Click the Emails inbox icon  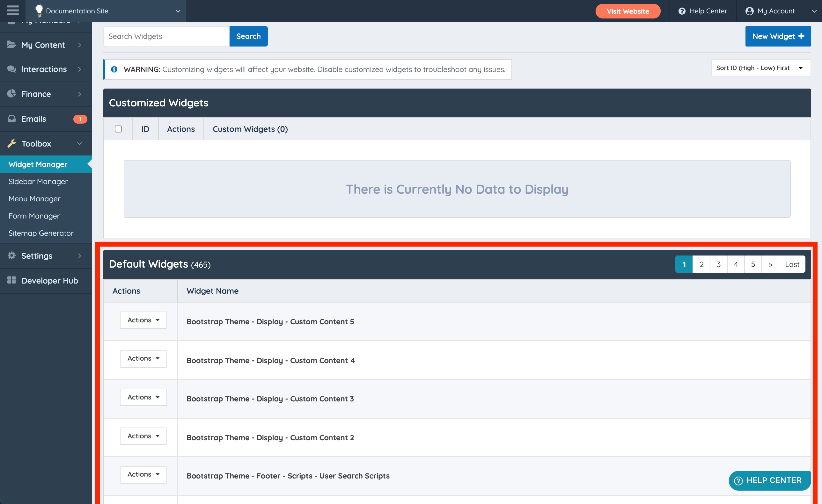point(11,119)
